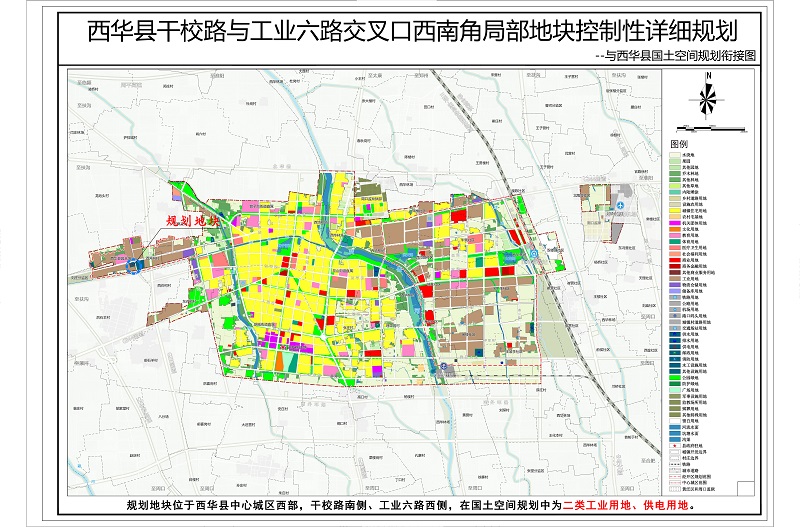Click the map scale bar

click(x=710, y=127)
